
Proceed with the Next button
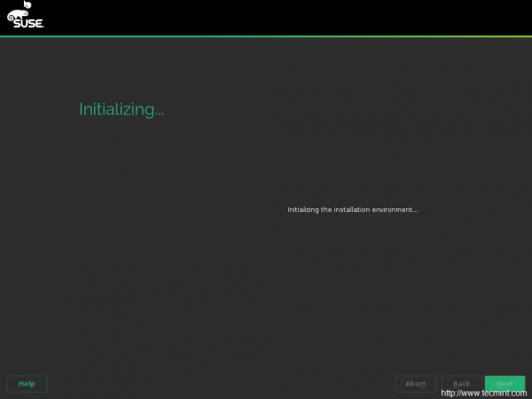(505, 384)
